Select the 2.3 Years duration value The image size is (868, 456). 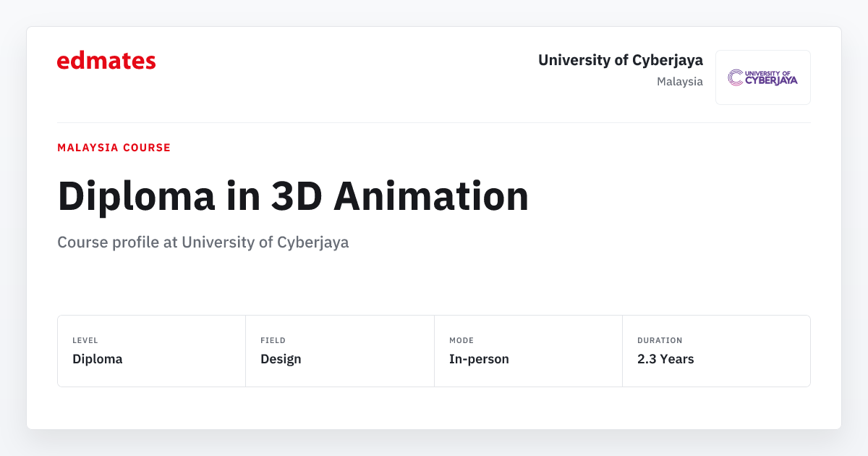point(665,359)
